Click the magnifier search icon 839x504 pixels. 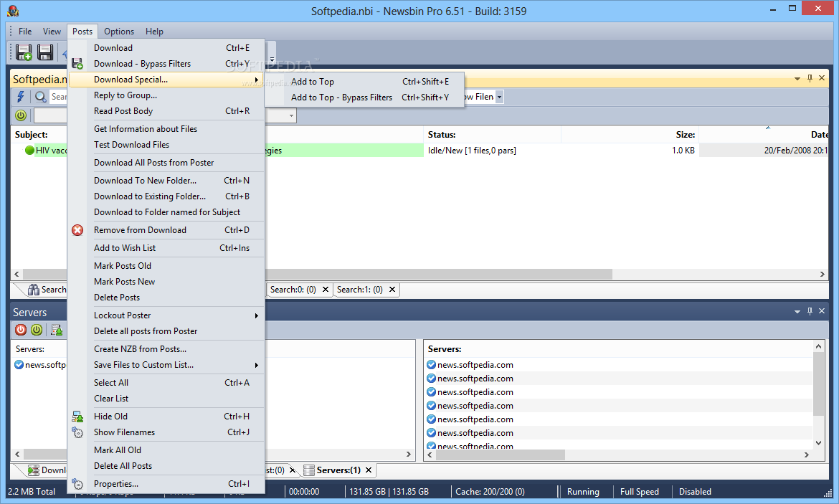pos(40,96)
